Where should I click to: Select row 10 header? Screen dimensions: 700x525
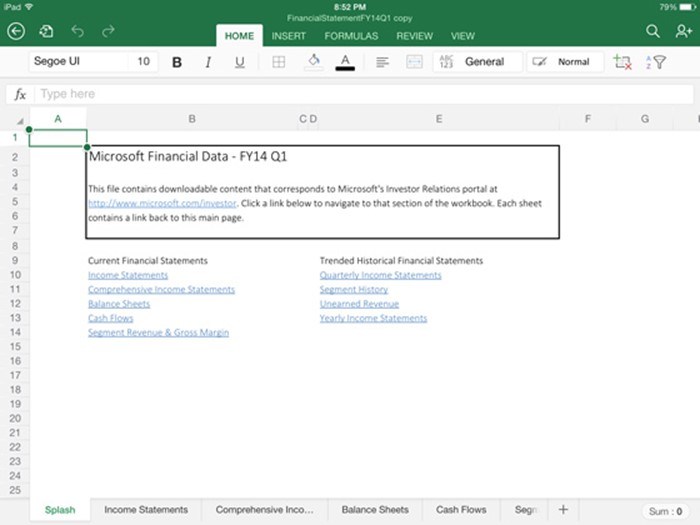tap(15, 275)
